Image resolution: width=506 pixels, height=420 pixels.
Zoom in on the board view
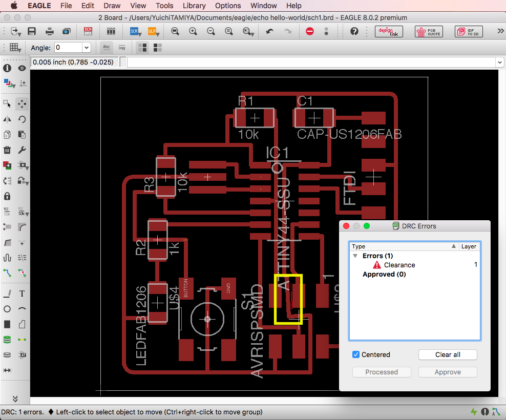193,31
